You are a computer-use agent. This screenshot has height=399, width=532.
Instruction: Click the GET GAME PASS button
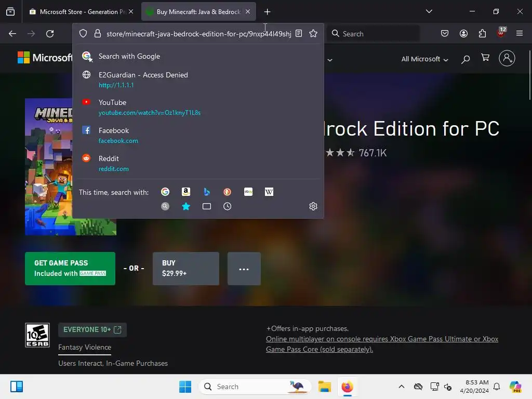point(70,269)
